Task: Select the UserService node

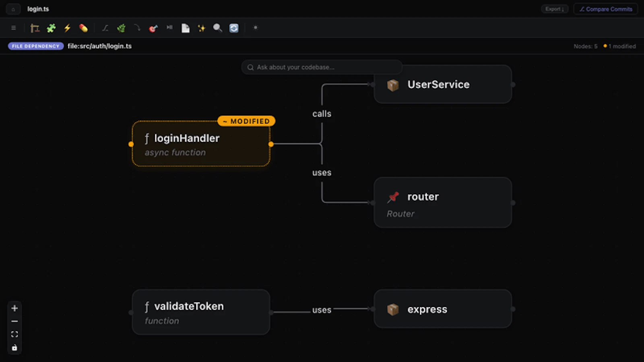Action: click(443, 84)
